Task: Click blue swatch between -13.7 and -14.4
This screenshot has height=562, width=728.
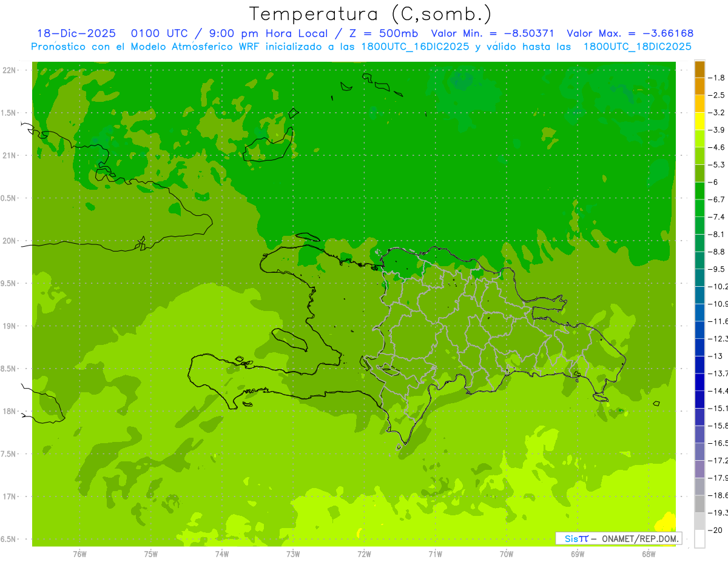Action: tap(699, 382)
